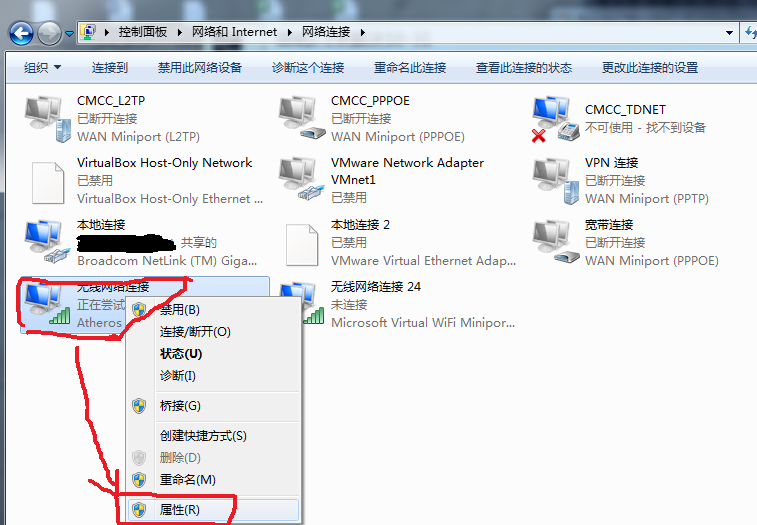Expand the breadcrumb arrow after 网络连接
Image resolution: width=757 pixels, height=525 pixels.
click(x=363, y=32)
